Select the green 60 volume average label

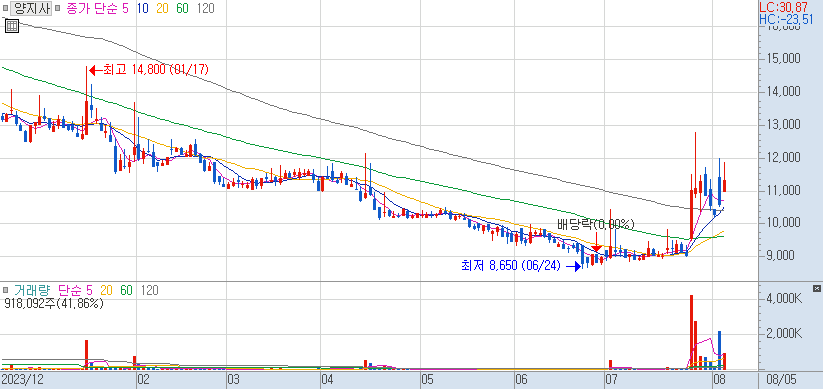pos(126,290)
